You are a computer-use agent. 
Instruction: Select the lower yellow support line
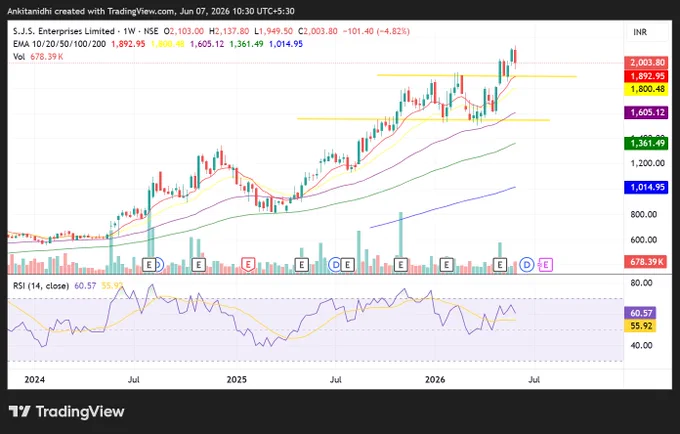[423, 119]
